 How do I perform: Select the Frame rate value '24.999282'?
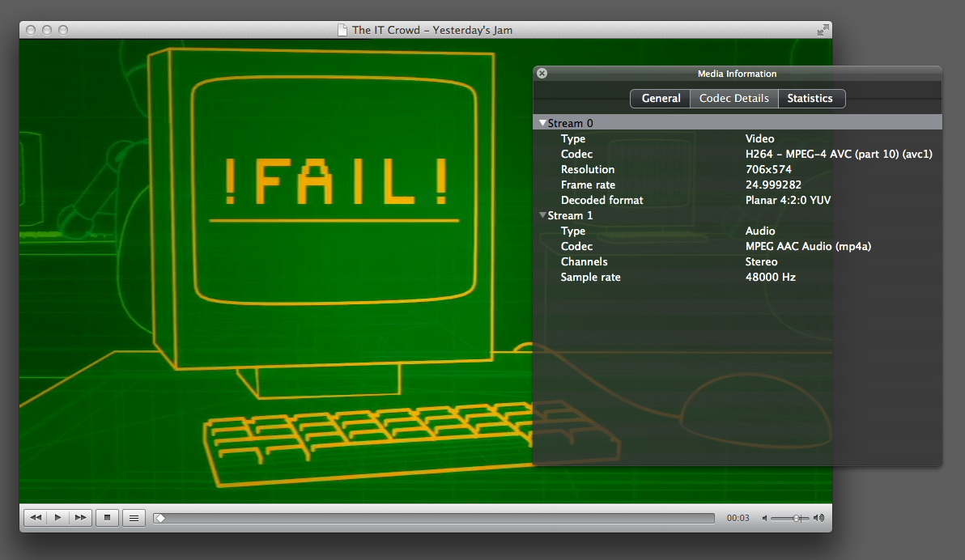(x=773, y=185)
